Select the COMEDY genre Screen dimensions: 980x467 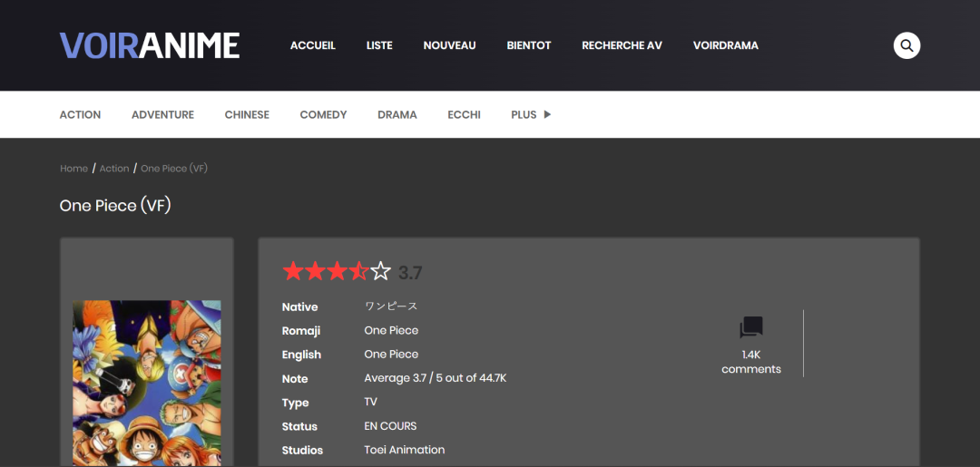pos(323,115)
